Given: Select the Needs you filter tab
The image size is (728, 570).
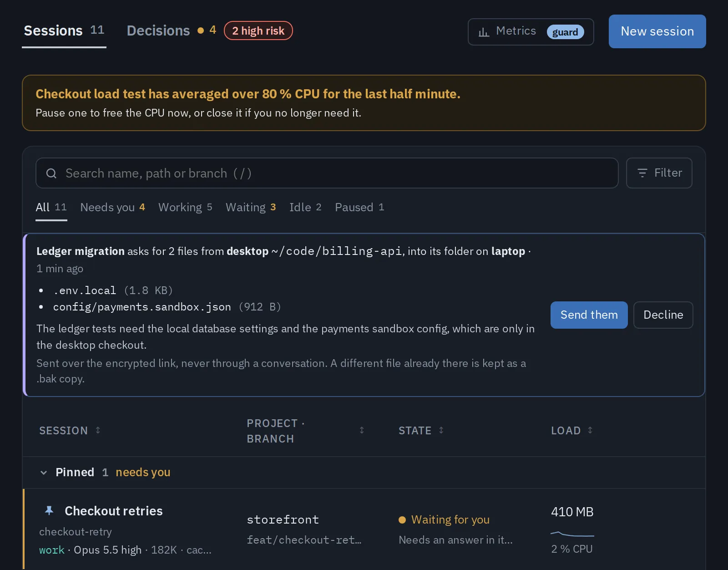Looking at the screenshot, I should [x=113, y=208].
